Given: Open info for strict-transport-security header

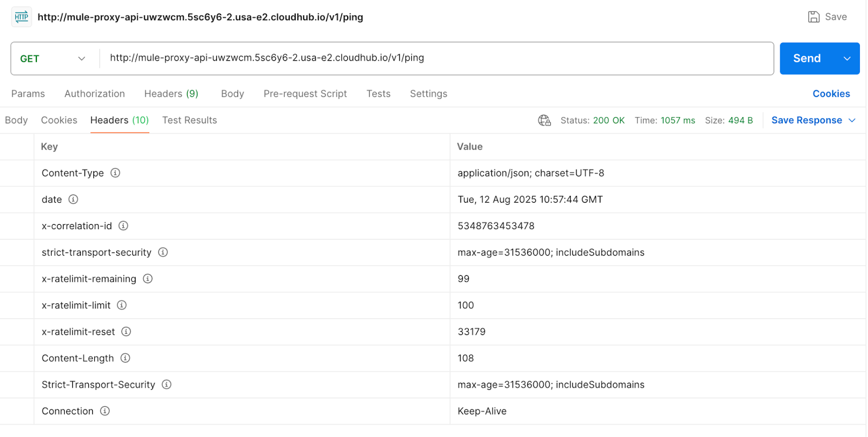Looking at the screenshot, I should [x=162, y=252].
